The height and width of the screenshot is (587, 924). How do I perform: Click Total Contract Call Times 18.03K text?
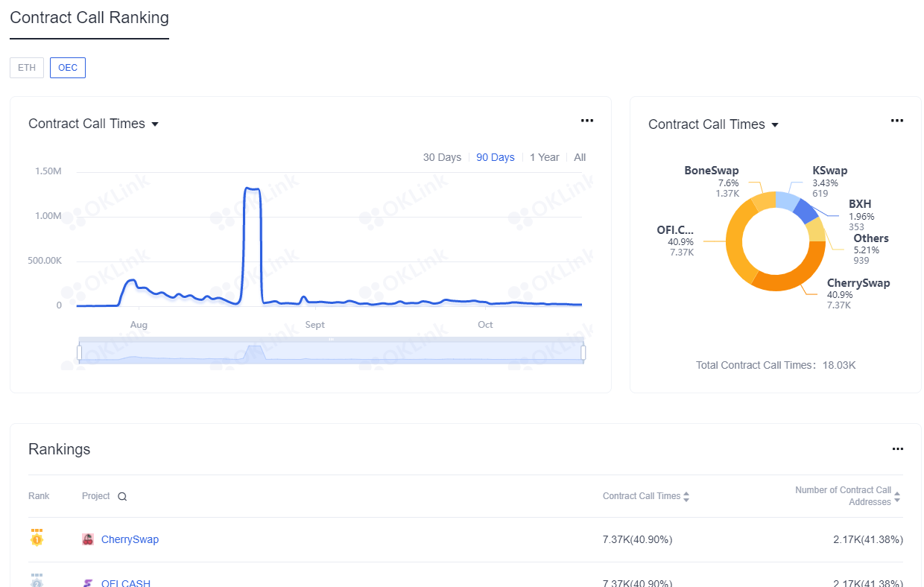(776, 365)
